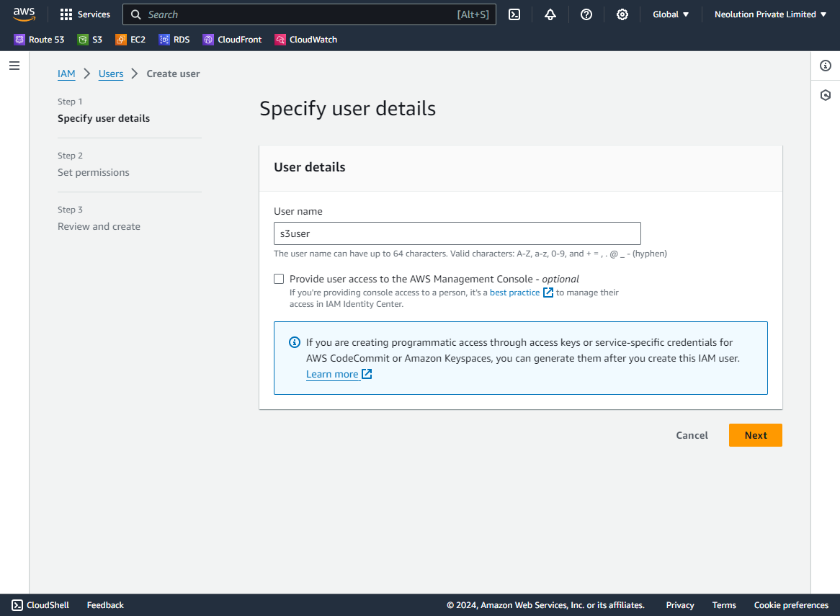Open the hexagon tutorials panel icon
This screenshot has width=840, height=616.
point(826,95)
